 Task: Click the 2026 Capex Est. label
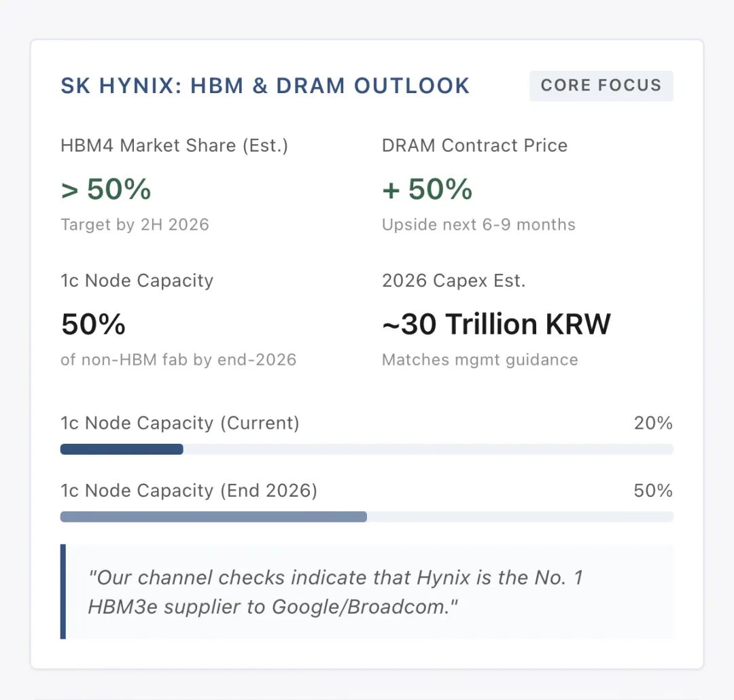point(453,281)
